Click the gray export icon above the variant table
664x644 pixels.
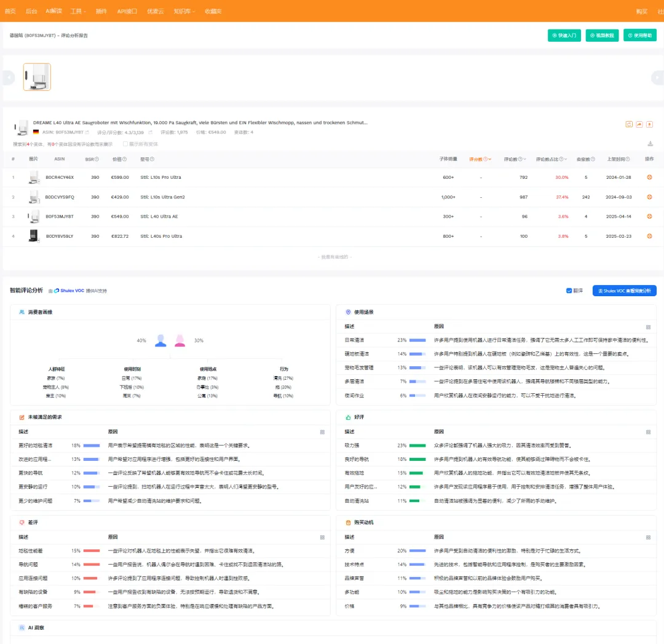(x=650, y=144)
